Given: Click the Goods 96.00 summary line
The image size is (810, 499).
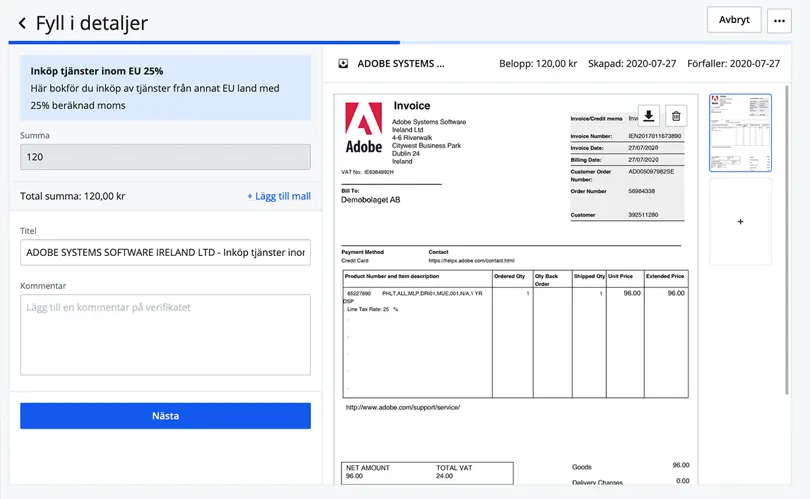Looking at the screenshot, I should tap(630, 466).
